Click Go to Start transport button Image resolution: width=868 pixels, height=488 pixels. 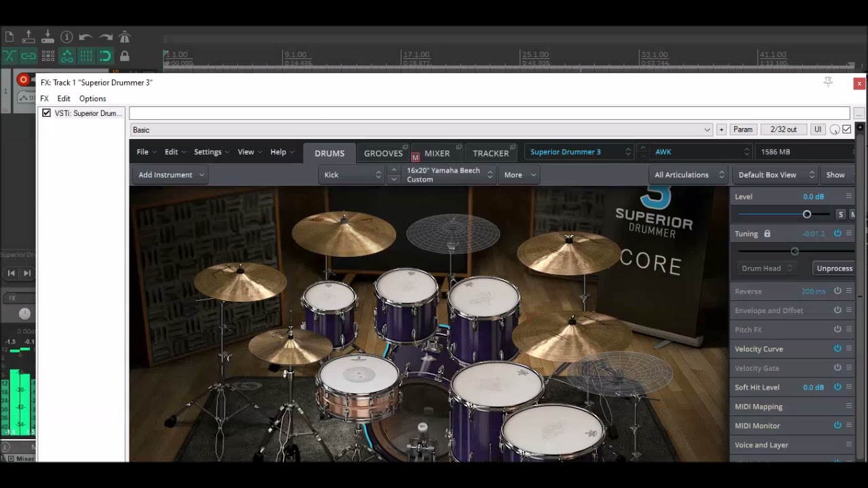[x=11, y=273]
